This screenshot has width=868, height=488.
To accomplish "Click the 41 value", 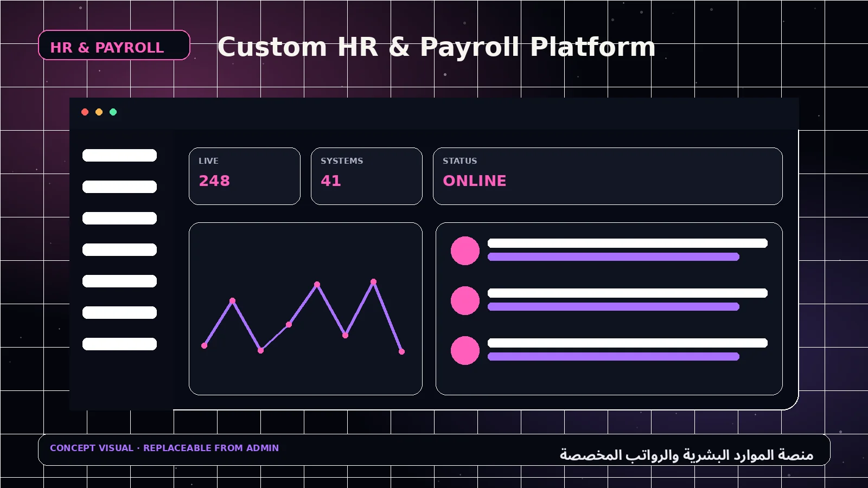I will (331, 181).
